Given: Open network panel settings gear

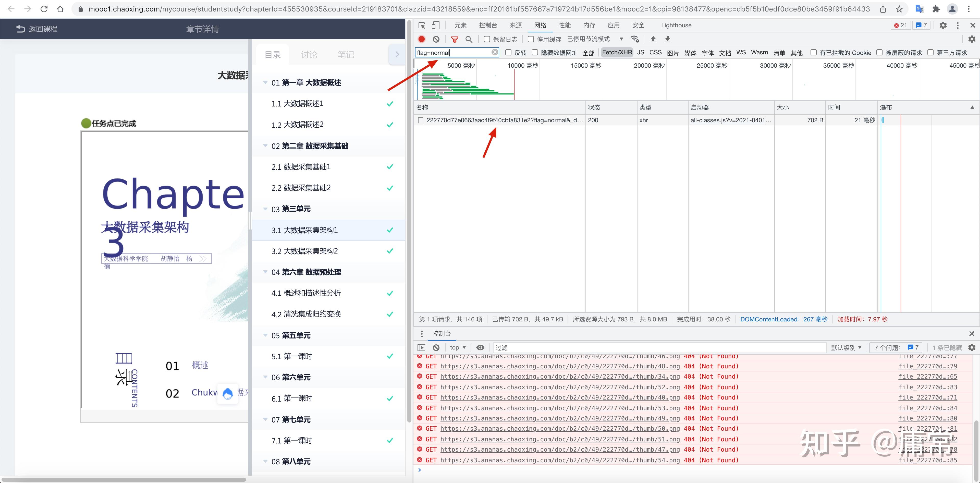Looking at the screenshot, I should (972, 39).
